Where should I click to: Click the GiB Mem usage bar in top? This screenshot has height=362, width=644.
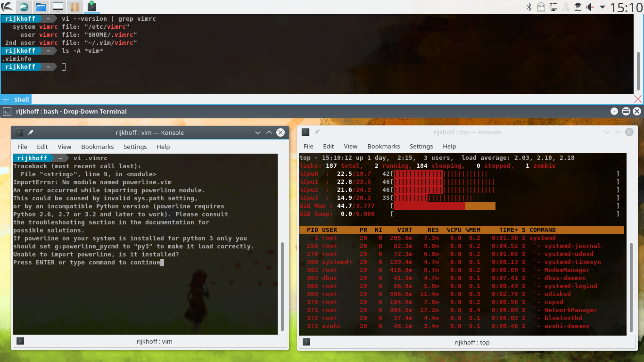coord(445,206)
